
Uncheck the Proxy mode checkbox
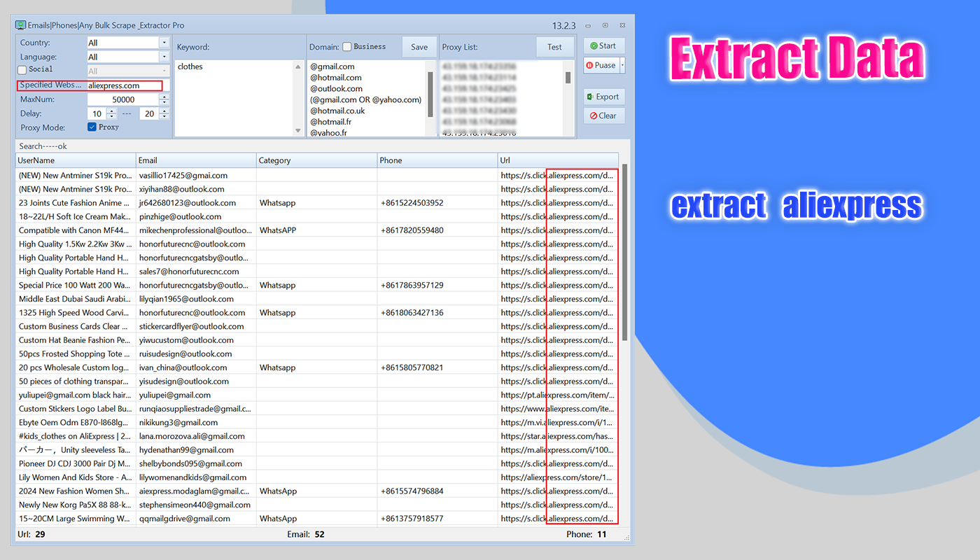tap(92, 127)
